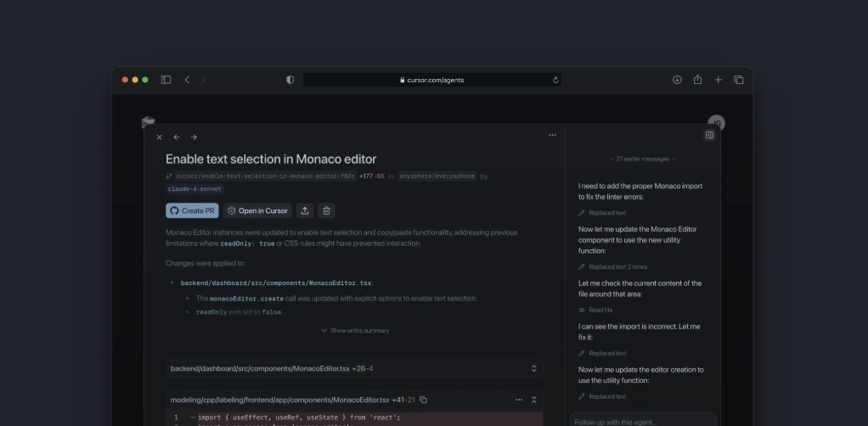Open the agent in Cursor
This screenshot has height=426, width=868.
(257, 210)
